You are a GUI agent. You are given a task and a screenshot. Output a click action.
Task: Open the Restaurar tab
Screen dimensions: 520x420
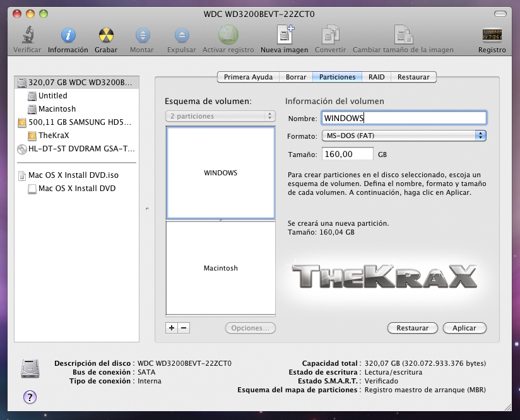[x=413, y=77]
